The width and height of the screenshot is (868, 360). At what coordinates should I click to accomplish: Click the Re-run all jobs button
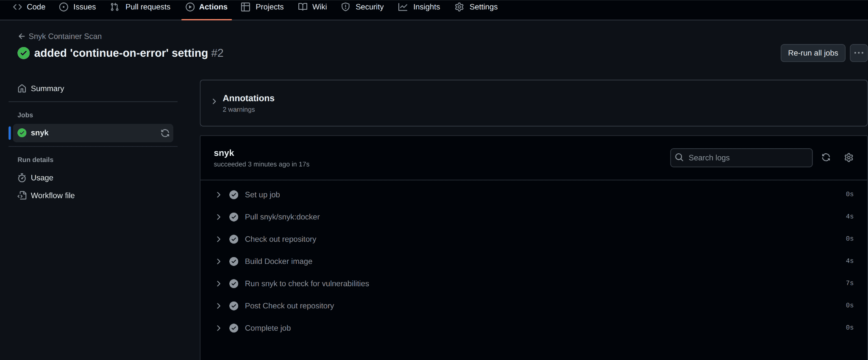click(x=813, y=53)
